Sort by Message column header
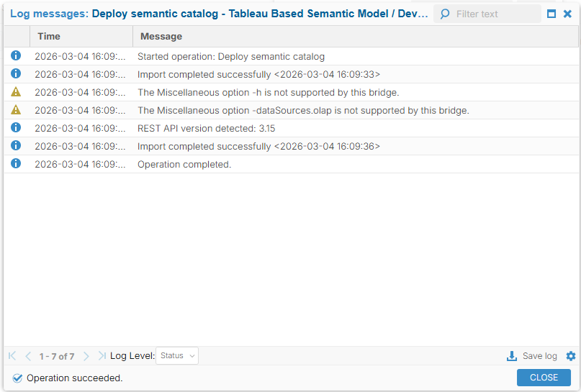This screenshot has width=581, height=392. tap(161, 36)
